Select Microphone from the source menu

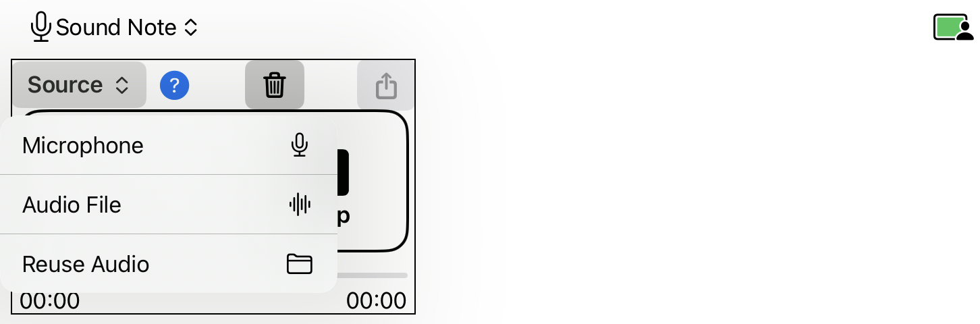169,145
